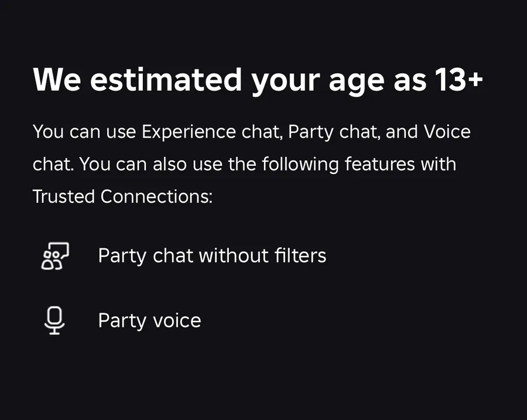
Task: Select the "Party chat without filters" label
Action: click(x=212, y=256)
